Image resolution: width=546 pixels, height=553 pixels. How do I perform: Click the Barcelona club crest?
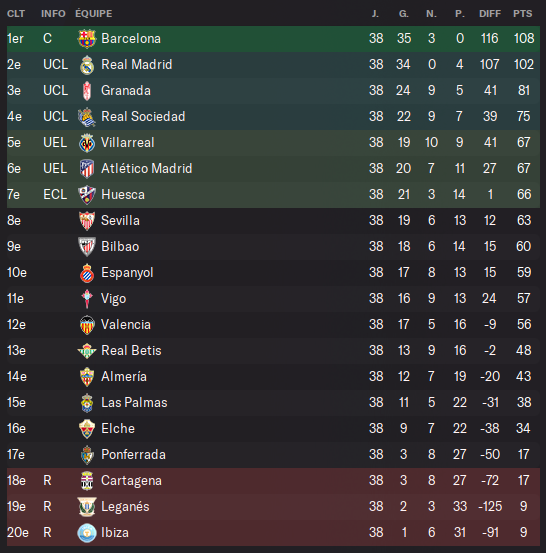[x=87, y=38]
